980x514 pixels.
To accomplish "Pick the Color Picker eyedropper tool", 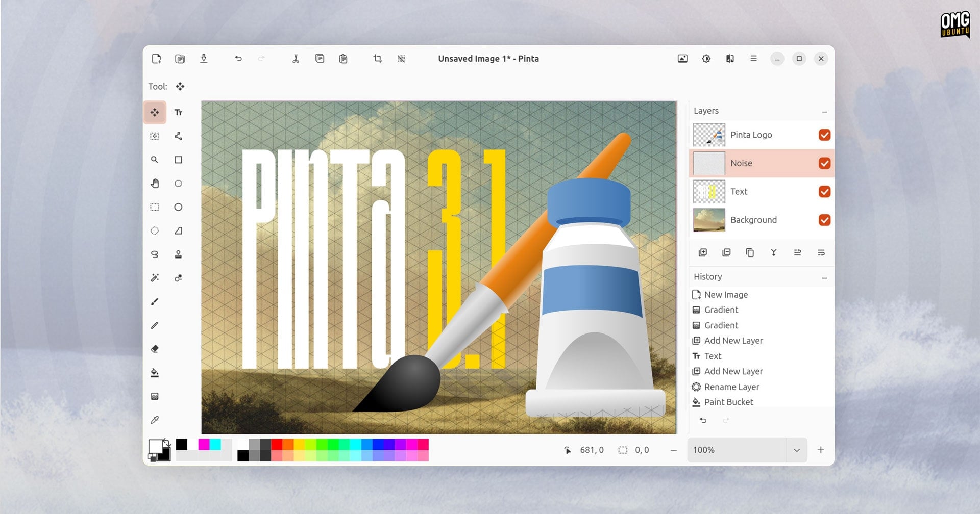I will tap(155, 420).
